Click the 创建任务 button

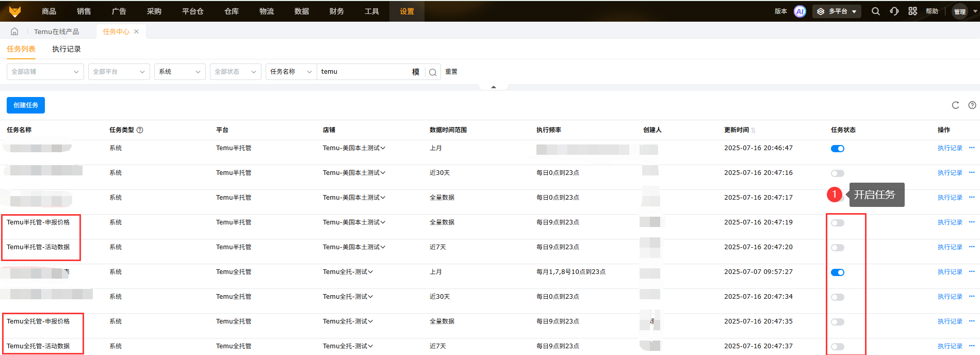pyautogui.click(x=26, y=105)
